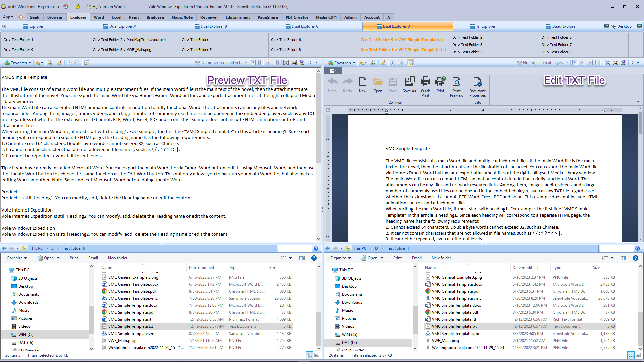Click the replay icon in the left pane toolbar
This screenshot has width=644, height=362.
[x=77, y=63]
